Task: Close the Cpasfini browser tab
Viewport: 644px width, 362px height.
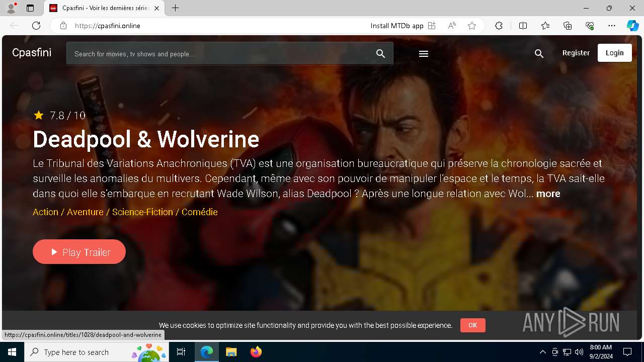Action: pos(157,8)
